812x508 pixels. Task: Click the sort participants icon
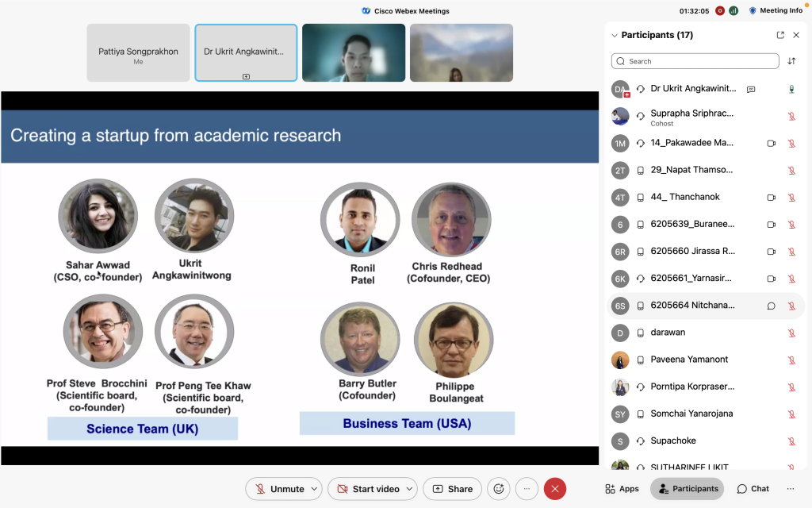[x=791, y=61]
